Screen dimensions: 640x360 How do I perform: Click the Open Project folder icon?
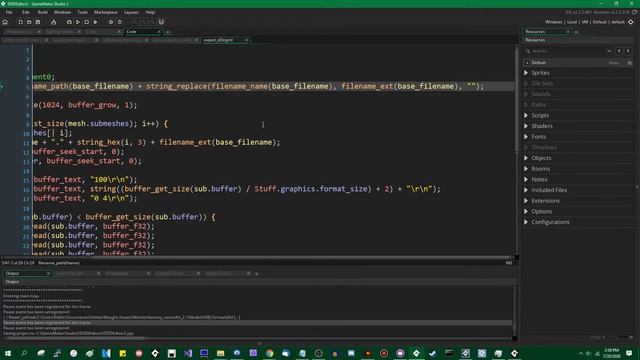tap(29, 22)
